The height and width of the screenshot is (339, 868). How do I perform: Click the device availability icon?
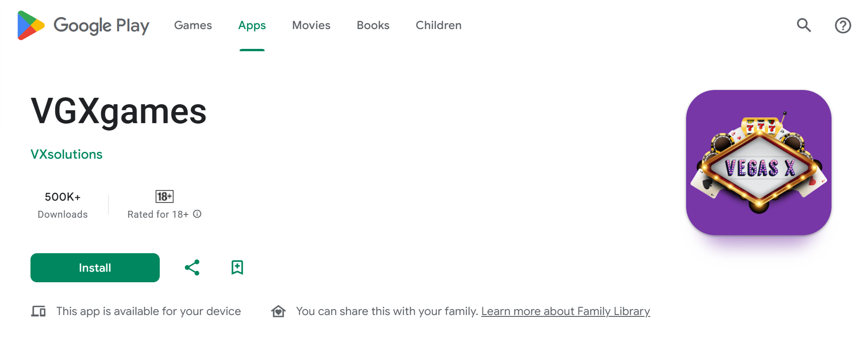(x=38, y=311)
